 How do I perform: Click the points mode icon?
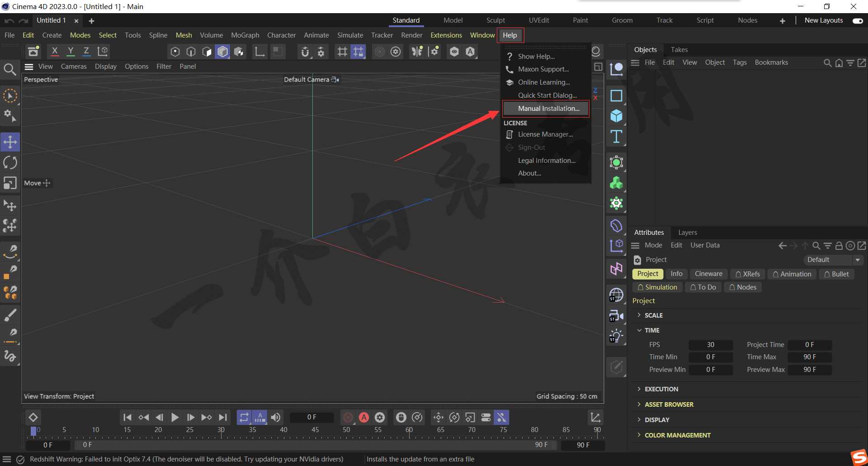coord(175,52)
